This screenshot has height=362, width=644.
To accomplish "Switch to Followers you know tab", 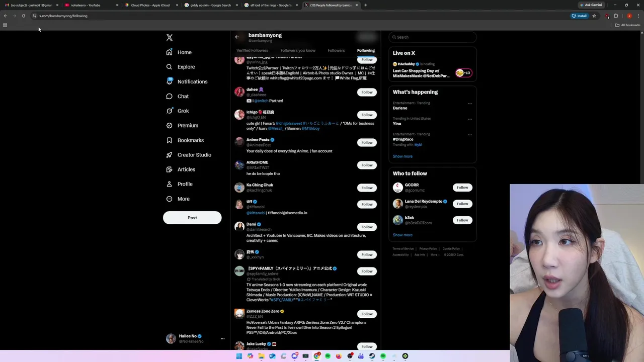I will click(298, 50).
